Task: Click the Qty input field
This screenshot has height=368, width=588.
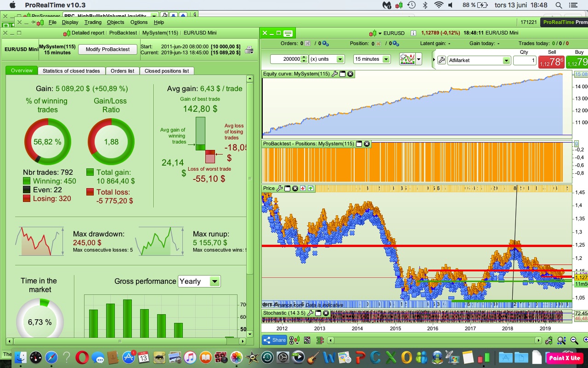Action: [x=524, y=60]
